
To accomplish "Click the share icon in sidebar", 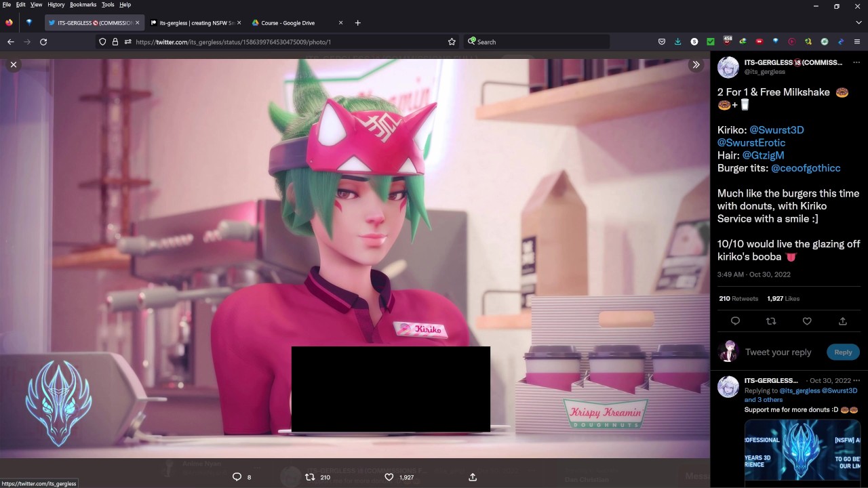I will coord(843,321).
